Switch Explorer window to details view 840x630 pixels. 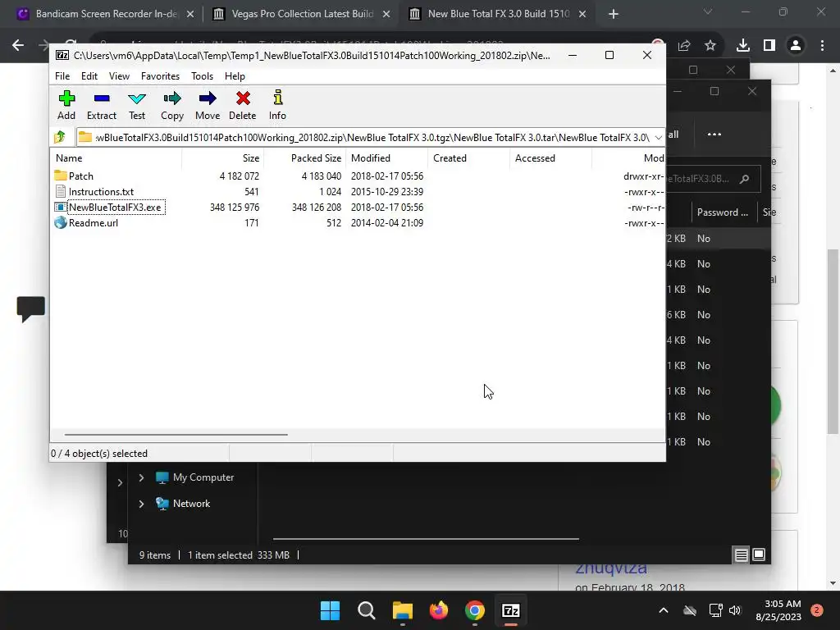(x=741, y=555)
